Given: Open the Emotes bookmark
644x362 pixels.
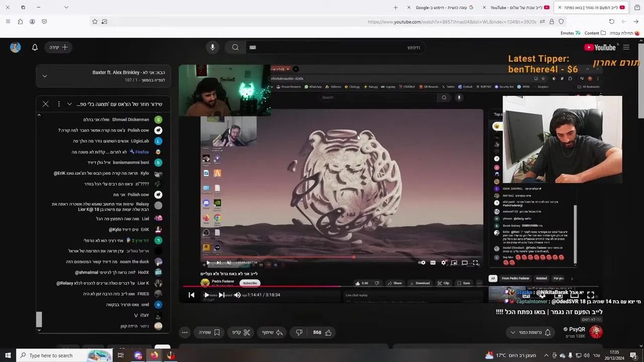Looking at the screenshot, I should tap(571, 33).
